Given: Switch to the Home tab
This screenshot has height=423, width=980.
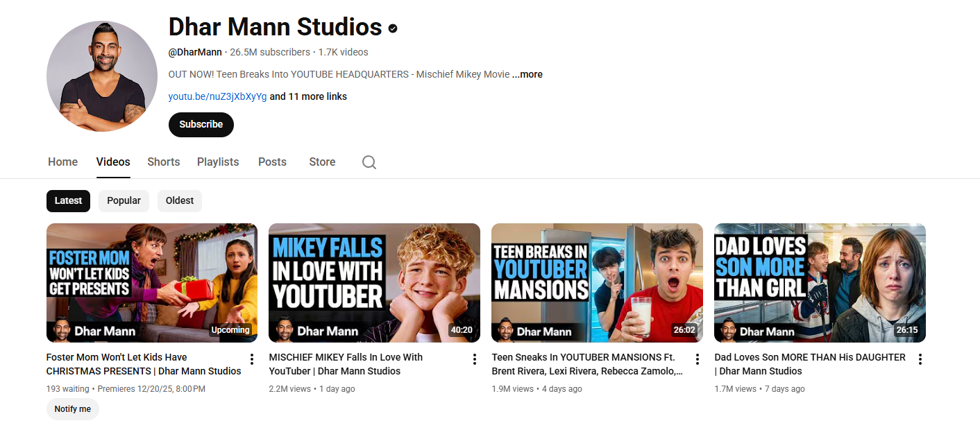Looking at the screenshot, I should point(62,162).
